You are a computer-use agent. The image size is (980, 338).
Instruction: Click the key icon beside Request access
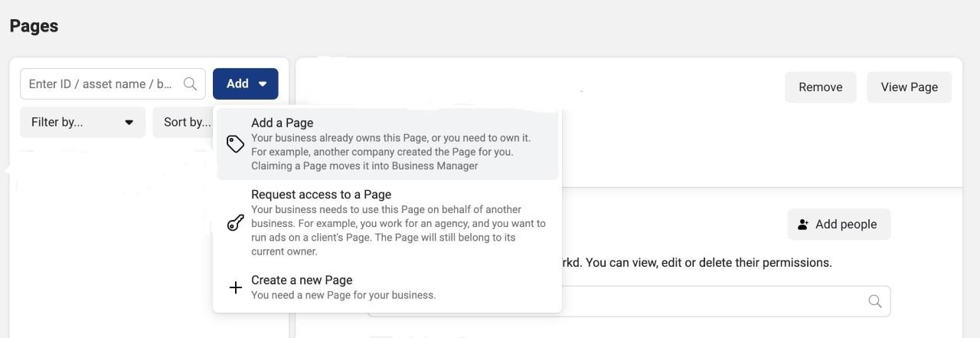click(x=236, y=223)
